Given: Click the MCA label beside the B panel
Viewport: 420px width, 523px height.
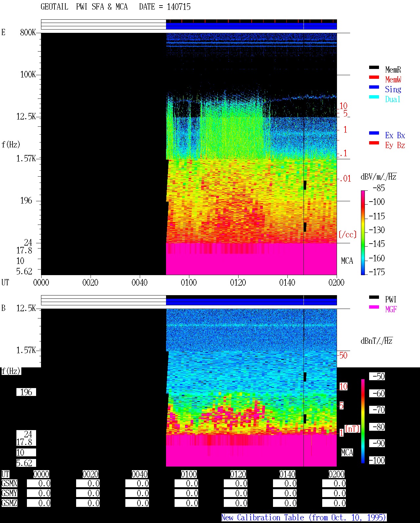Looking at the screenshot, I should [347, 453].
